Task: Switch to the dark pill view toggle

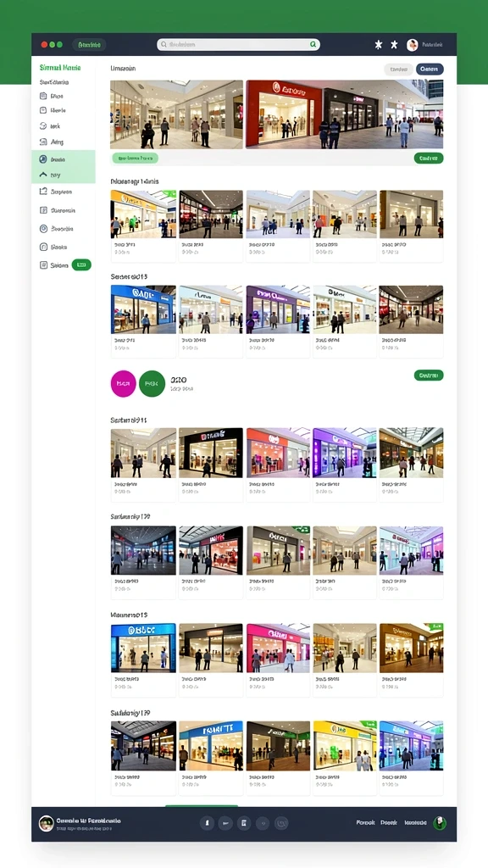Action: point(430,70)
